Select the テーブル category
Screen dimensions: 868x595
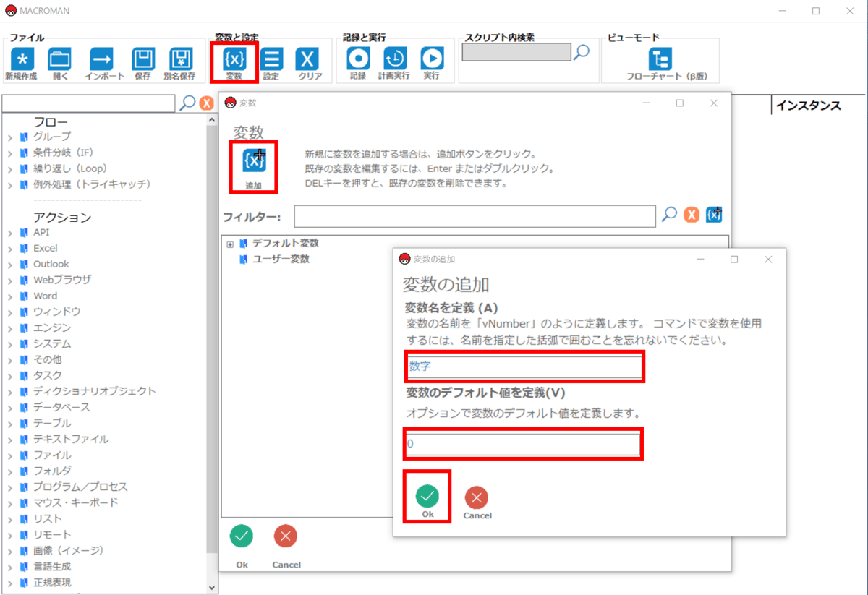coord(52,423)
